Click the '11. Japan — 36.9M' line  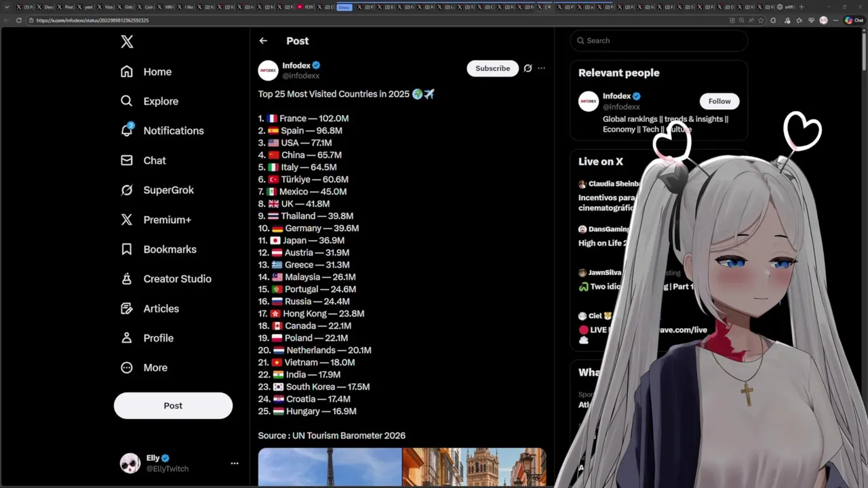[301, 241]
